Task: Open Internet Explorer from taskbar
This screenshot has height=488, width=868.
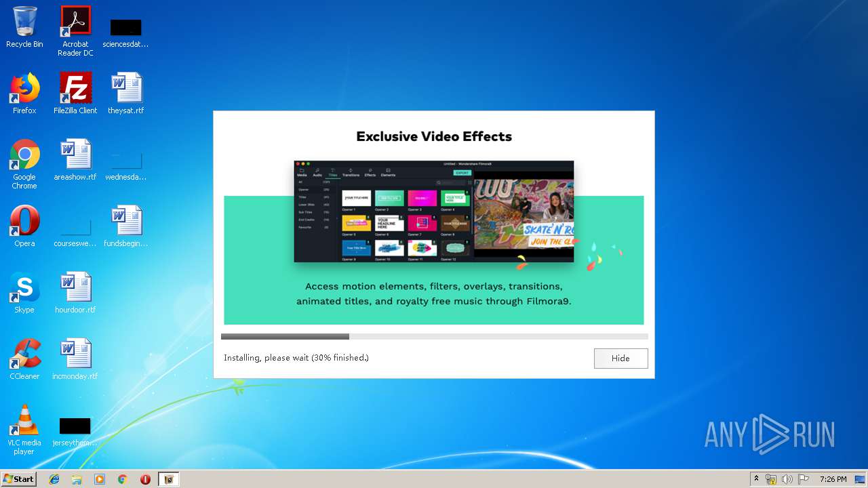Action: point(54,479)
